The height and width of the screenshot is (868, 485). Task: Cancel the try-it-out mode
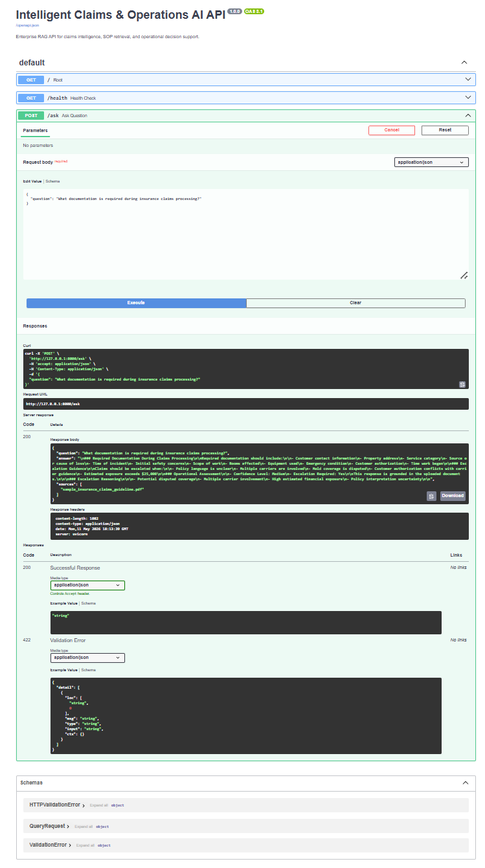392,130
